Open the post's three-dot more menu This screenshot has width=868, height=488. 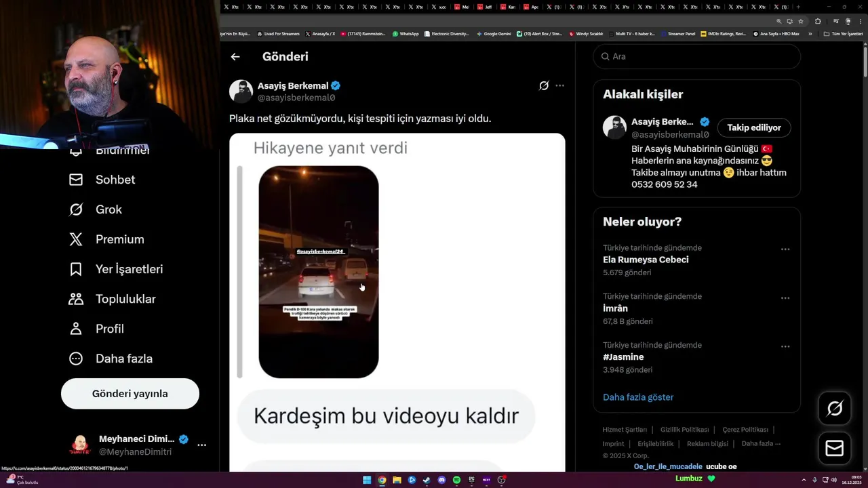559,85
